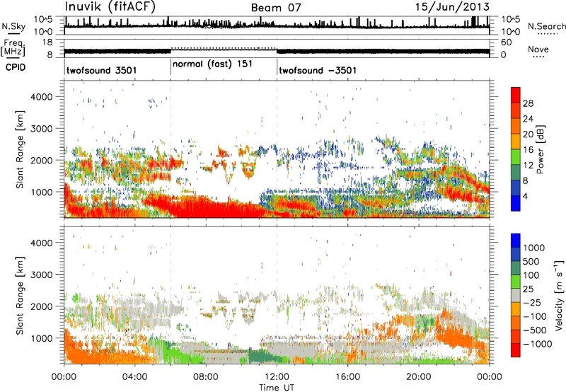Click the '500' velocity color bar value
The height and width of the screenshot is (392, 566).
(533, 262)
